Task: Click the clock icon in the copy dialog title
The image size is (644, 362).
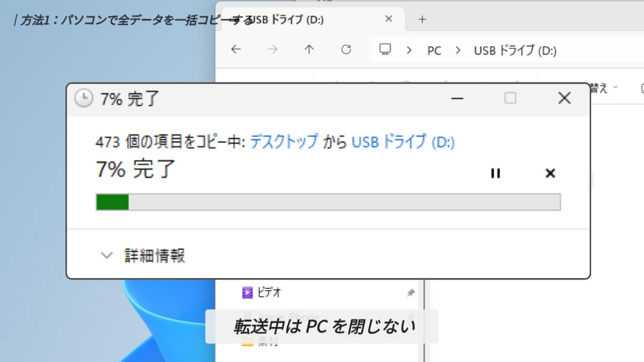Action: tap(84, 99)
